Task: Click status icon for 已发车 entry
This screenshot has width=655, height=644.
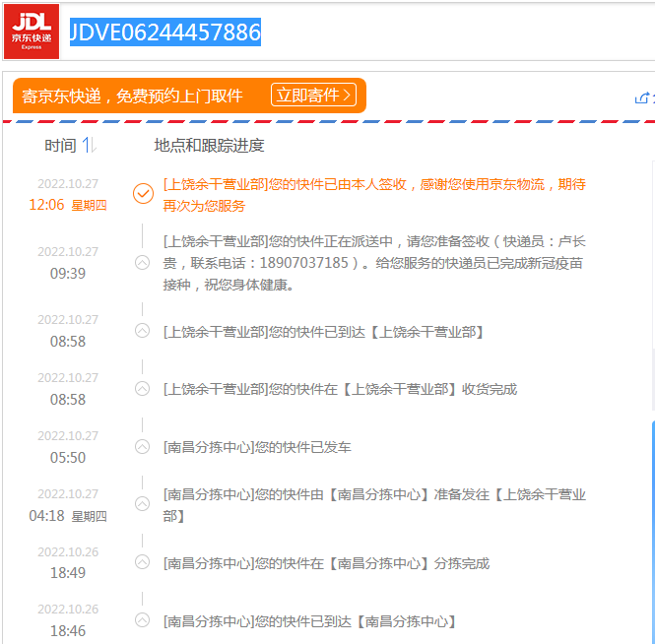Action: [143, 447]
